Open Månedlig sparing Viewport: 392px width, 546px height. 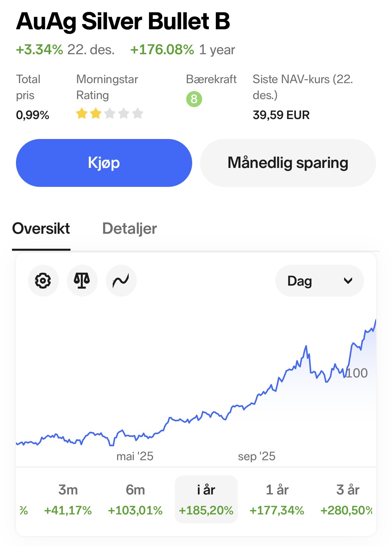[288, 163]
